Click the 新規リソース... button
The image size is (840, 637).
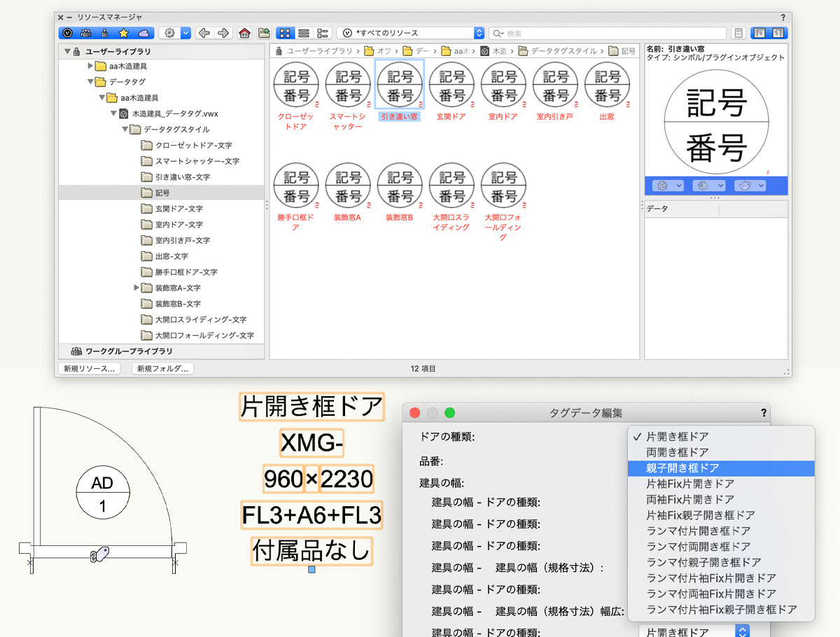[x=89, y=369]
